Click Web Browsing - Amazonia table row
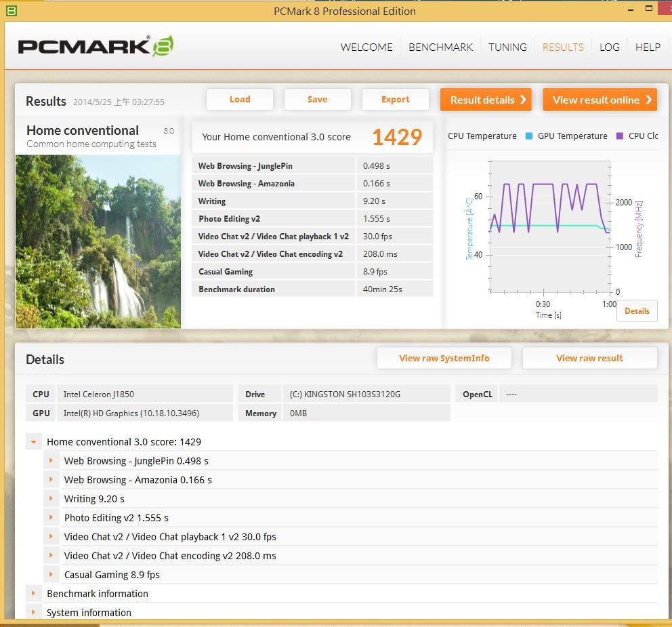Viewport: 672px width, 627px height. [312, 183]
